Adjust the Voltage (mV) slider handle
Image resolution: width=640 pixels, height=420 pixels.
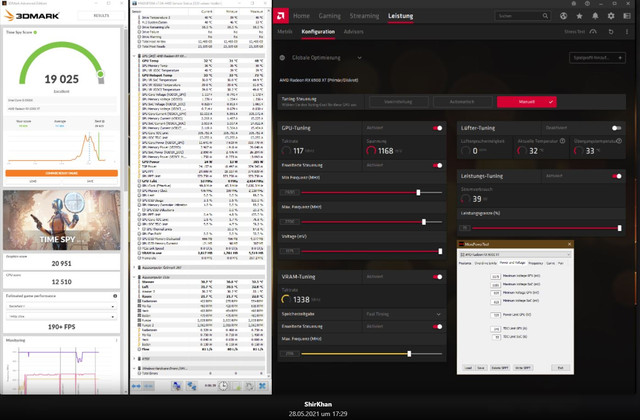click(440, 251)
